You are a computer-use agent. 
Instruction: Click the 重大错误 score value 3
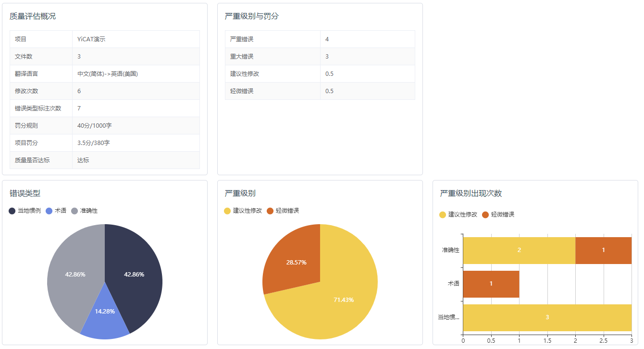(x=327, y=57)
